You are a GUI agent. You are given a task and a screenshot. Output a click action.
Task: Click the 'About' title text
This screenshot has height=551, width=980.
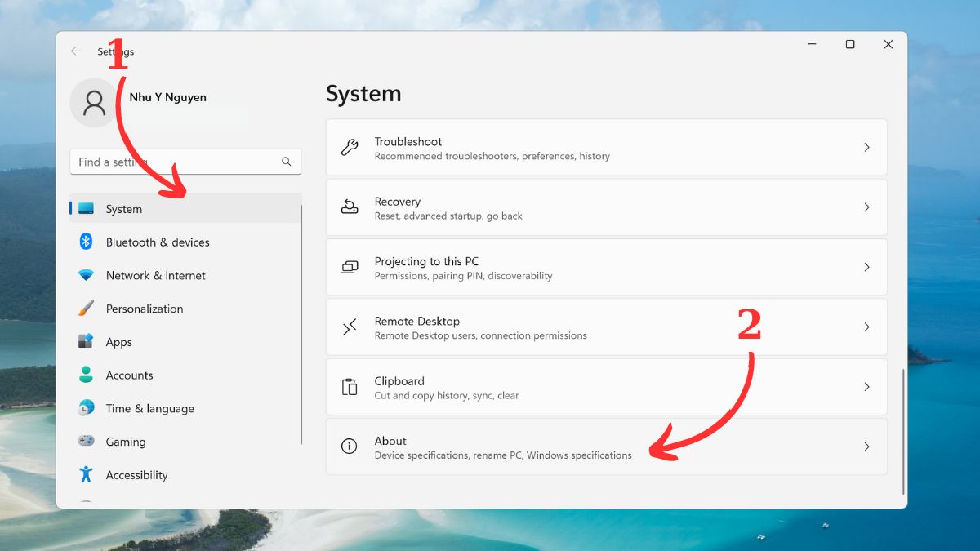point(390,441)
